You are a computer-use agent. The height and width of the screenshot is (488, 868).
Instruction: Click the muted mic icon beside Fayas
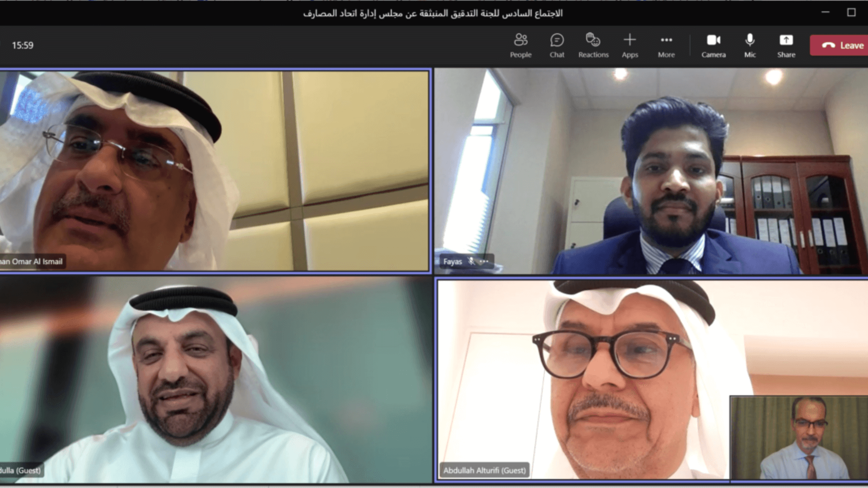471,262
